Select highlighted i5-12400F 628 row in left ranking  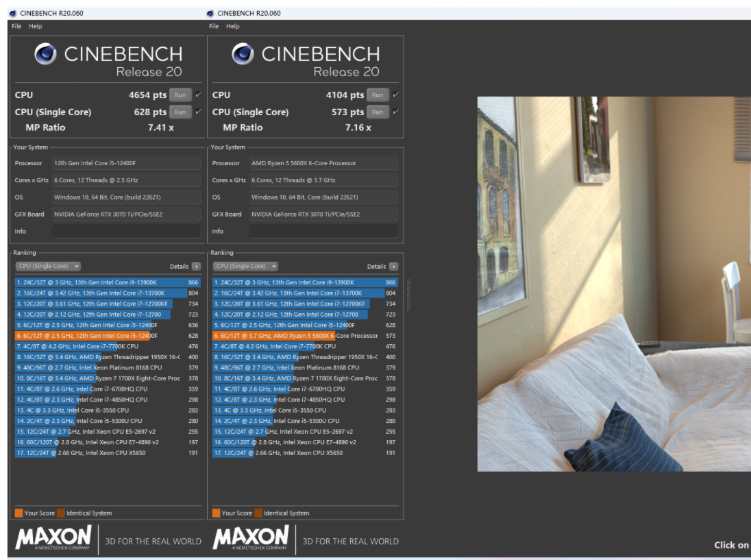click(108, 336)
